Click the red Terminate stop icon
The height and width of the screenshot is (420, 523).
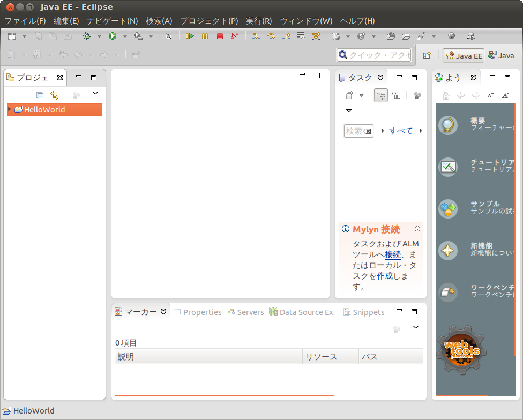[x=220, y=36]
